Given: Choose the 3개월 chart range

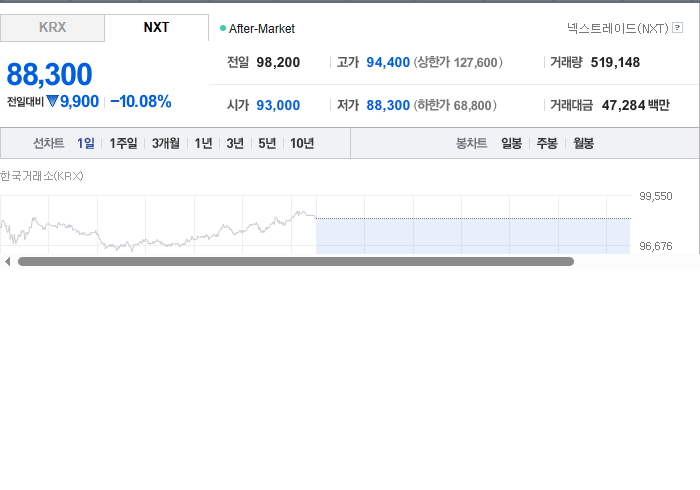Looking at the screenshot, I should click(166, 143).
